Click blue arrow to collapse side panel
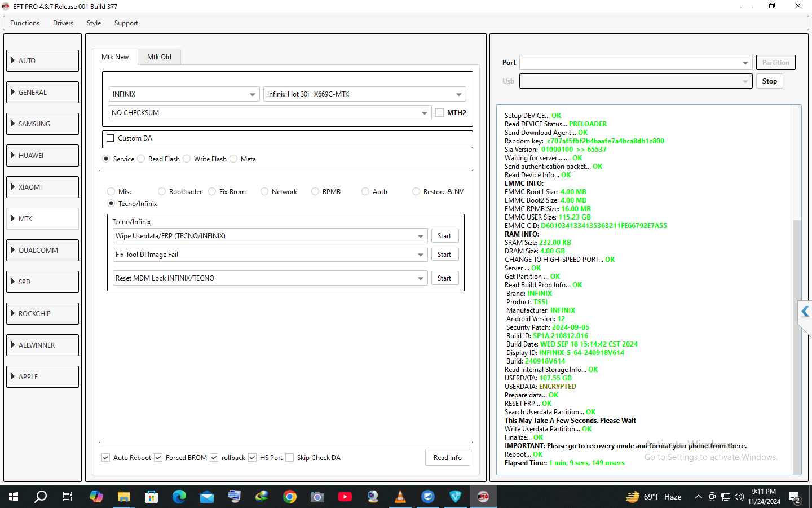 click(x=805, y=312)
